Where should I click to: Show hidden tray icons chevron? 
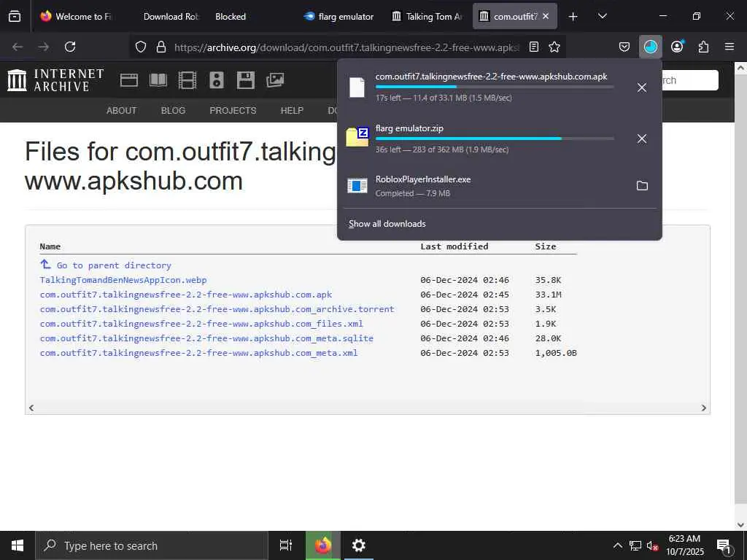click(x=617, y=545)
